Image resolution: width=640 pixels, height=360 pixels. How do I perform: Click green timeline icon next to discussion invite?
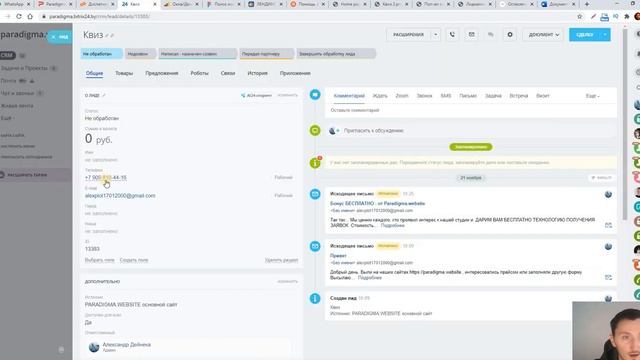[315, 131]
